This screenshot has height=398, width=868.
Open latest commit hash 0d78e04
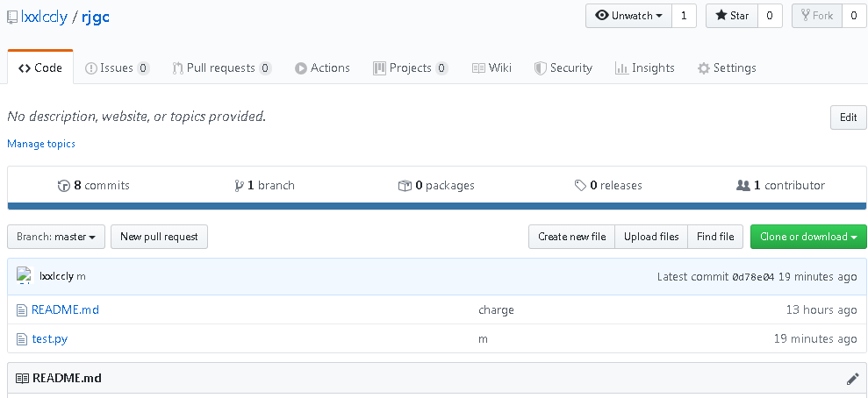pos(753,277)
